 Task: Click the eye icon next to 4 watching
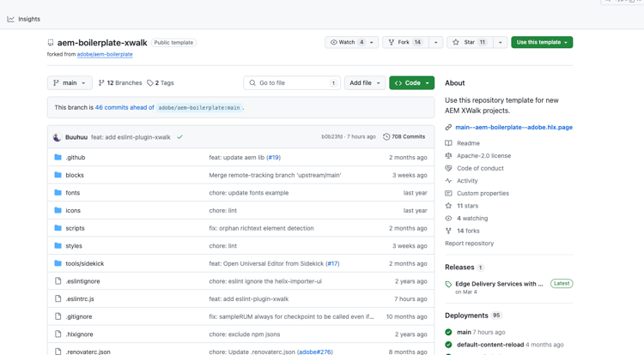click(448, 219)
